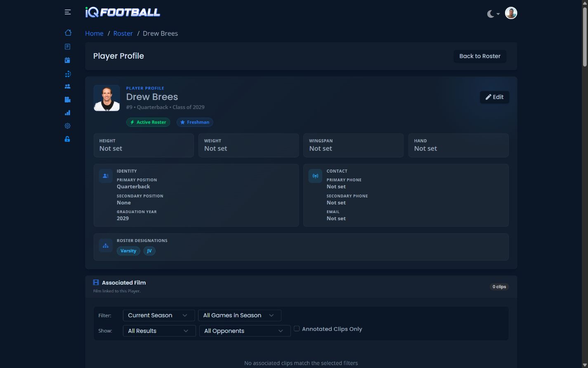Go to Roster breadcrumb link
This screenshot has width=588, height=368.
tap(123, 33)
